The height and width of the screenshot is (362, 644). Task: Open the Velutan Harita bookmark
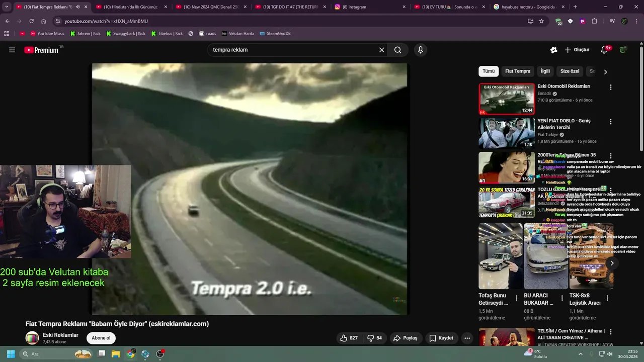click(x=238, y=34)
